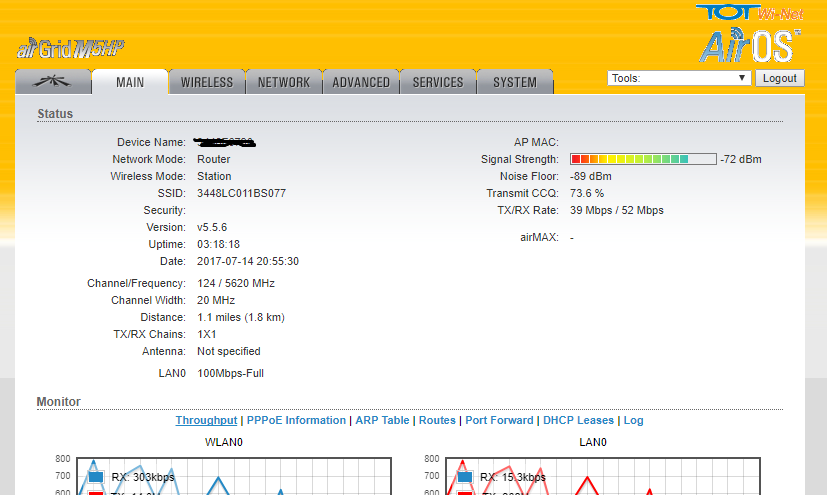
Task: Show the Throughput monitor
Action: click(206, 420)
